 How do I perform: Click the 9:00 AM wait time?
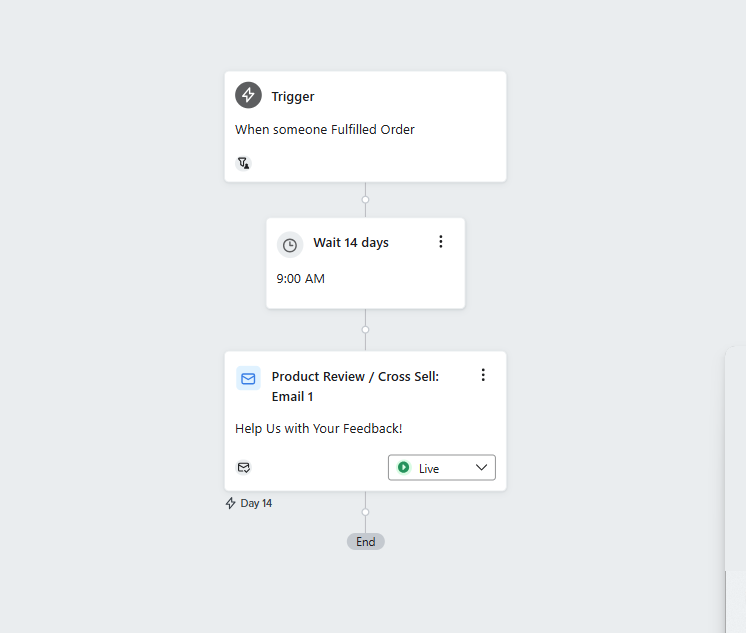[301, 278]
